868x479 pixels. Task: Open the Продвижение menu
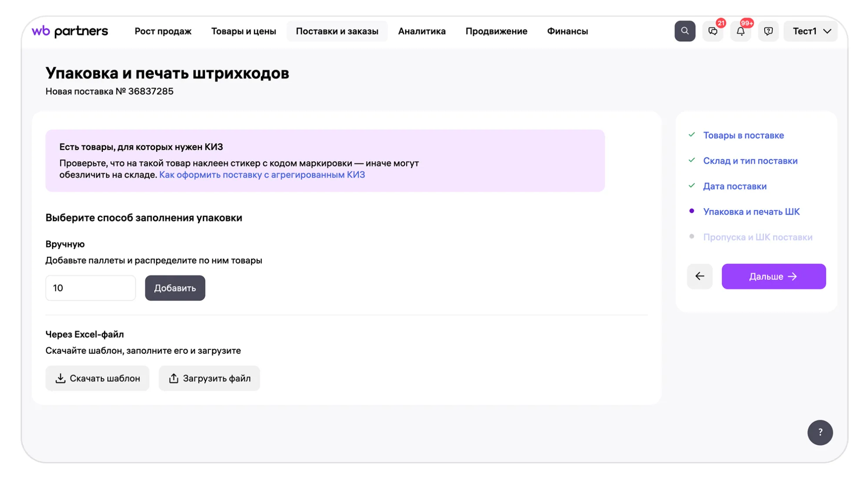tap(496, 31)
